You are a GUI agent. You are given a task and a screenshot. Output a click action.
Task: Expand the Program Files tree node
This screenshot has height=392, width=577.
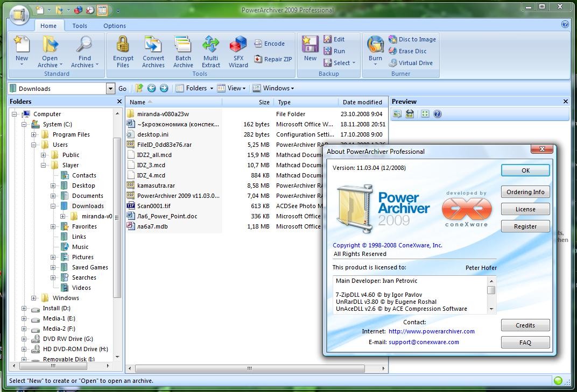(x=34, y=134)
